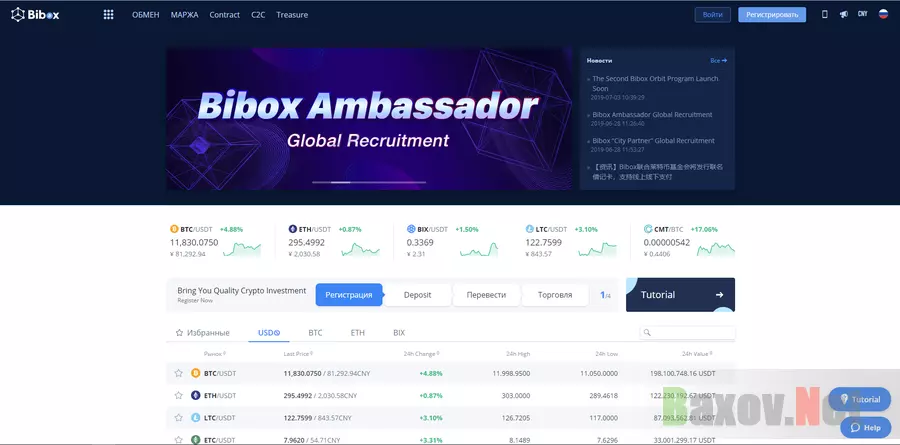The height and width of the screenshot is (445, 900).
Task: Click the banner carousel progress indicator
Action: (x=369, y=182)
